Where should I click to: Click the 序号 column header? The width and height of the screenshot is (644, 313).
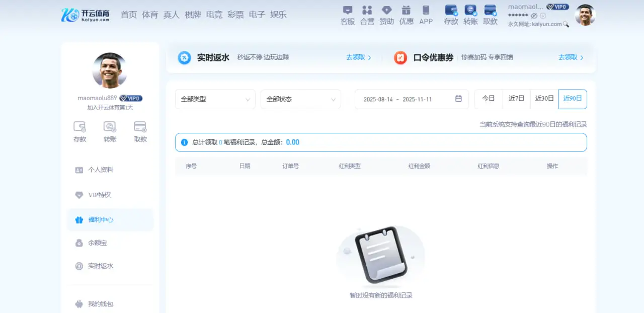[x=191, y=166]
